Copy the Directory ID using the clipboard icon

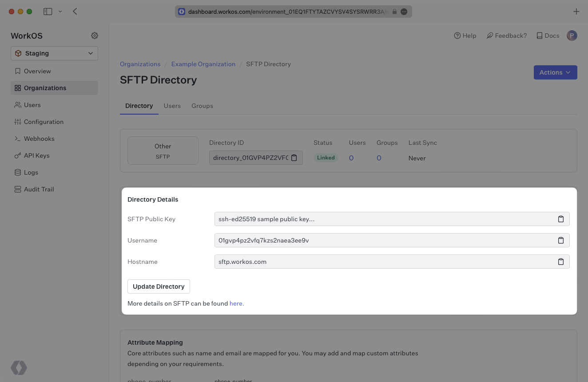click(x=294, y=157)
